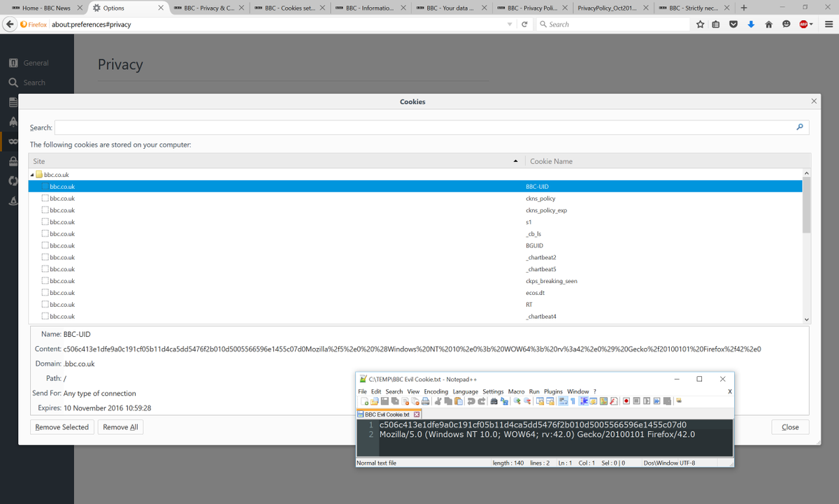The image size is (839, 504).
Task: Click the cookie list scroll up arrow
Action: (x=807, y=173)
